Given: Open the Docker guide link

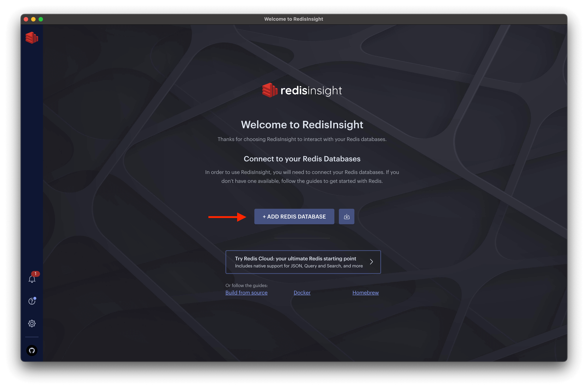Looking at the screenshot, I should point(302,293).
